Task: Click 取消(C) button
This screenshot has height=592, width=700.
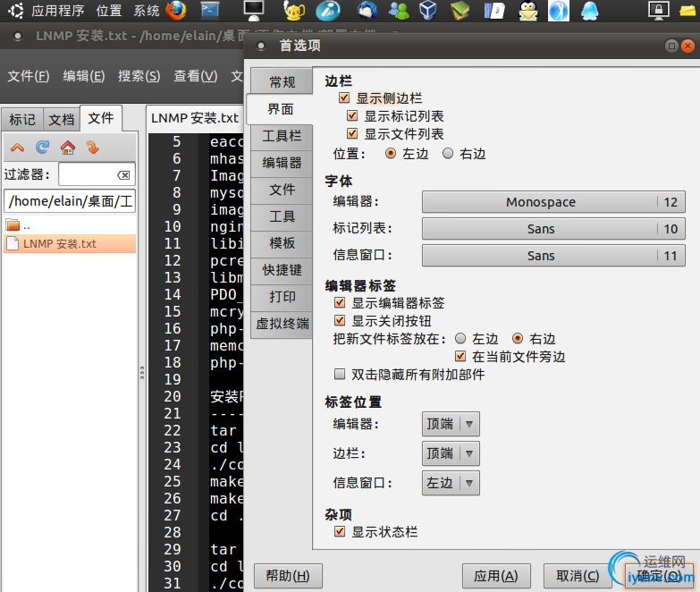Action: 578,576
